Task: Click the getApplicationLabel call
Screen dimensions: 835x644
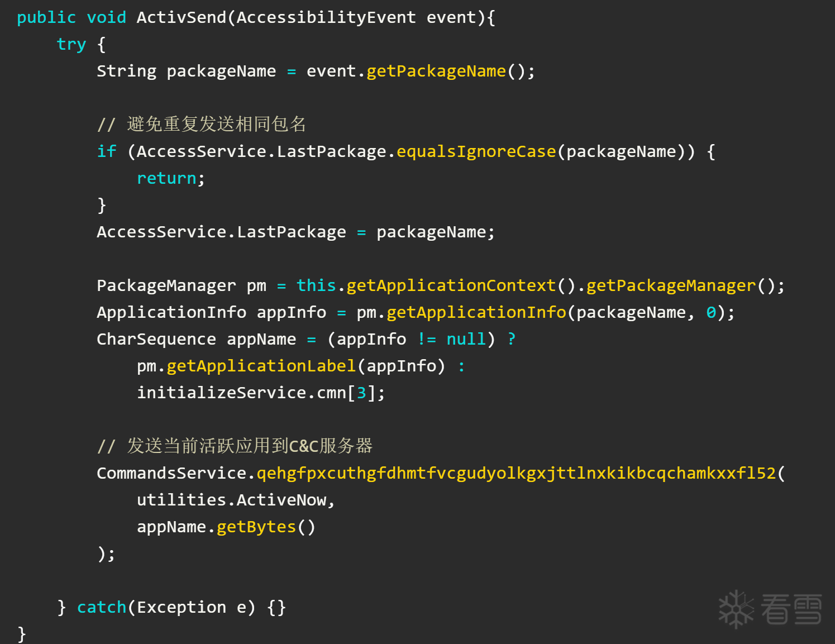Action: tap(261, 366)
